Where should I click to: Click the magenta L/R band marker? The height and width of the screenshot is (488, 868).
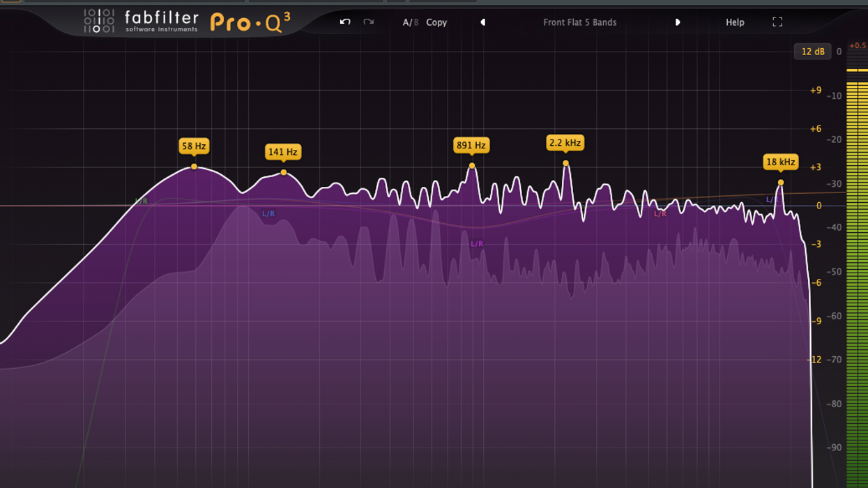point(477,244)
